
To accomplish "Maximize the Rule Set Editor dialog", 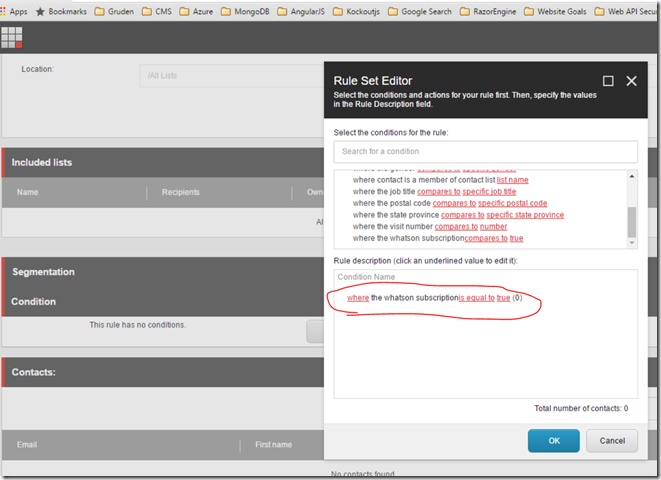I will (608, 81).
